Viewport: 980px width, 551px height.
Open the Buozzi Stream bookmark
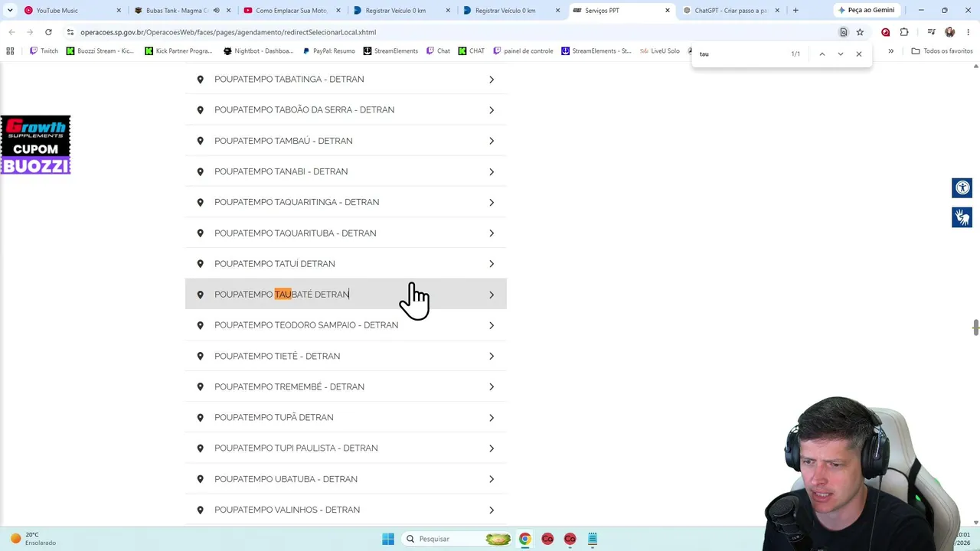point(100,51)
